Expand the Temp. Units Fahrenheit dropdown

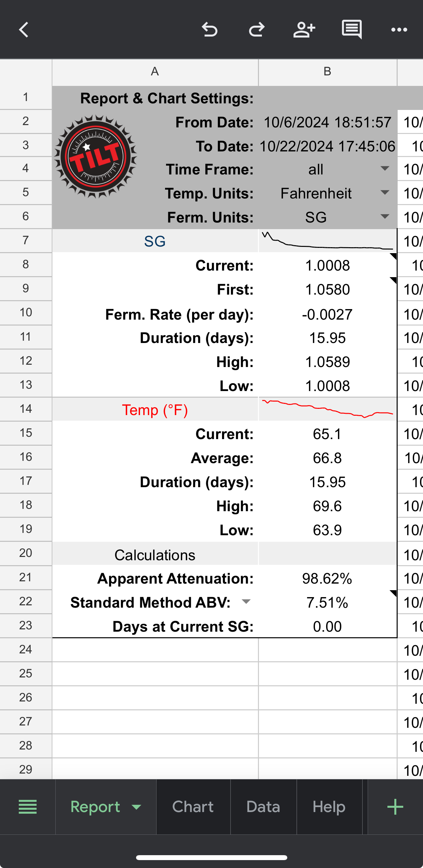[x=384, y=193]
